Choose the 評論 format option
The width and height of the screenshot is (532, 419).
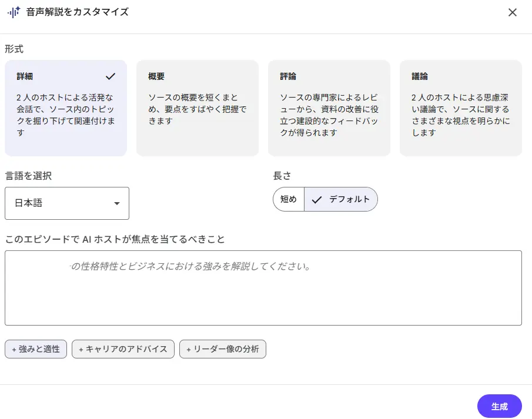(329, 108)
